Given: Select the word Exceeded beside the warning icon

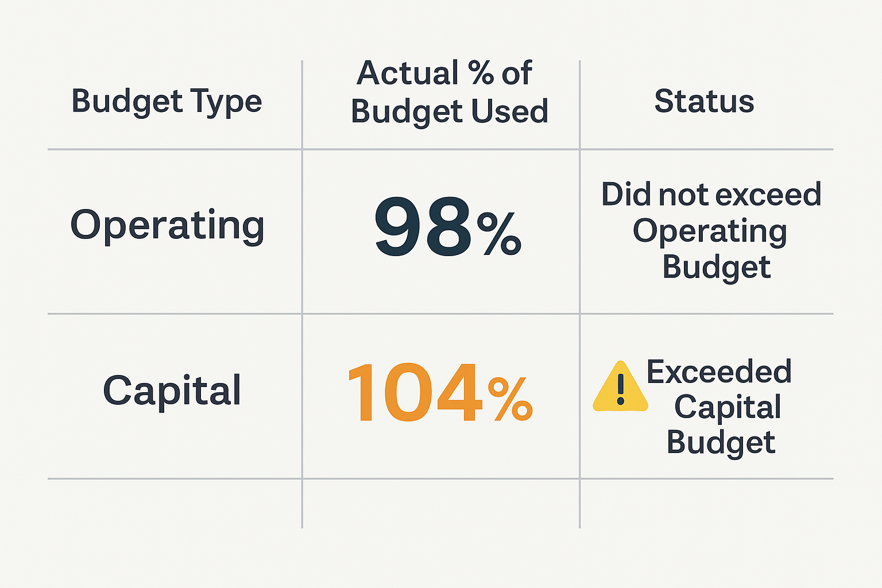Looking at the screenshot, I should pos(719,372).
